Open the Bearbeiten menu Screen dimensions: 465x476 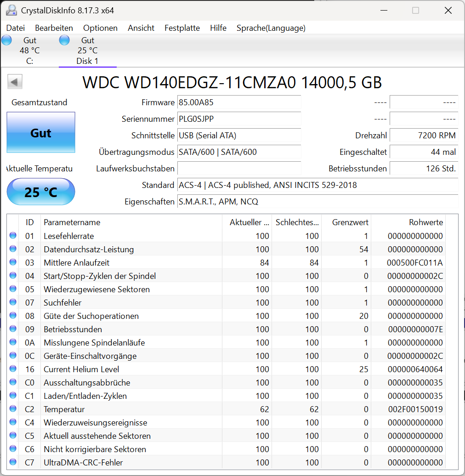coord(54,28)
